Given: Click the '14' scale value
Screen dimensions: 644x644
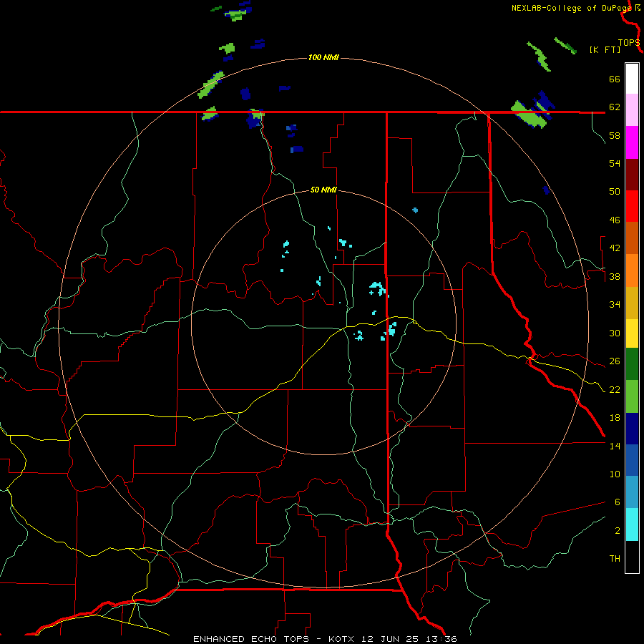Looking at the screenshot, I should pos(615,446).
